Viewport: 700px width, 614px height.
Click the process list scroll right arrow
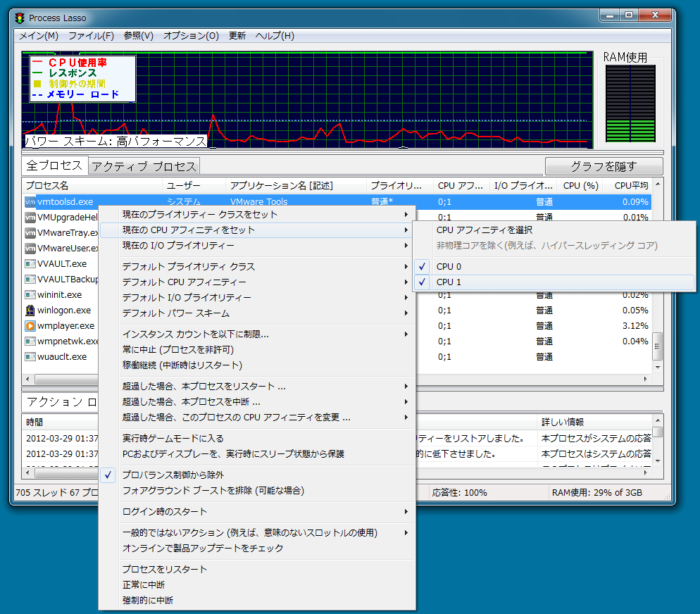(646, 380)
